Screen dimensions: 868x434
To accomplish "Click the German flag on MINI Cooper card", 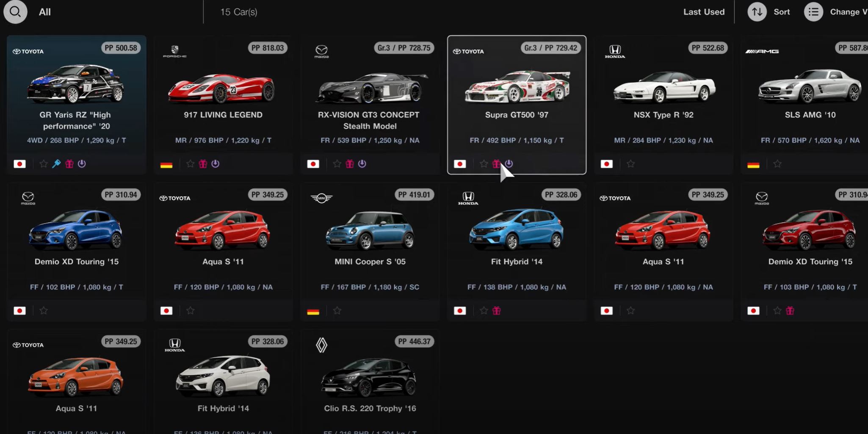I will [313, 311].
